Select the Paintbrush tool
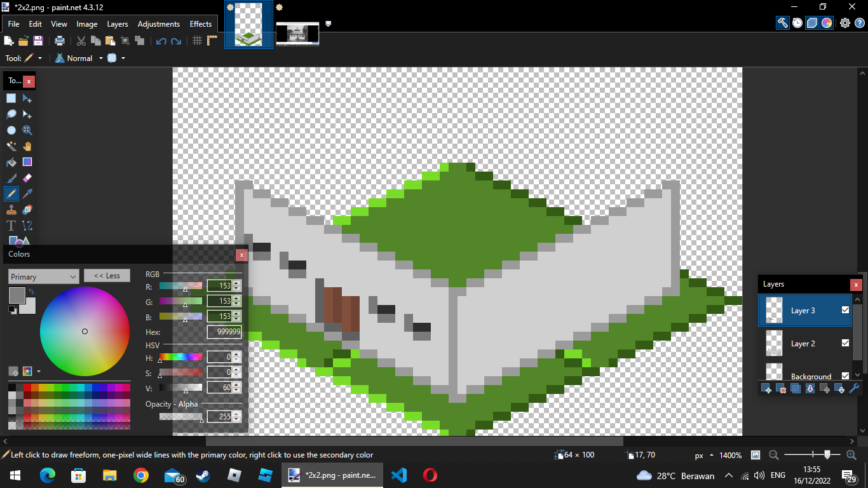This screenshot has height=488, width=868. 11,178
